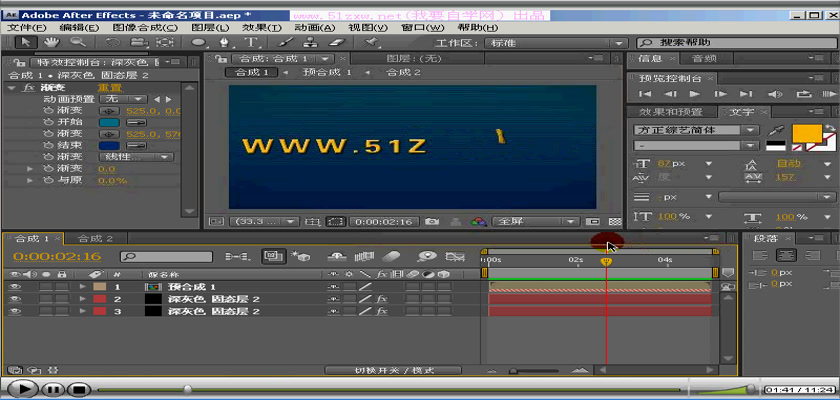Select the Unified Camera tool
840x400 pixels.
[139, 42]
